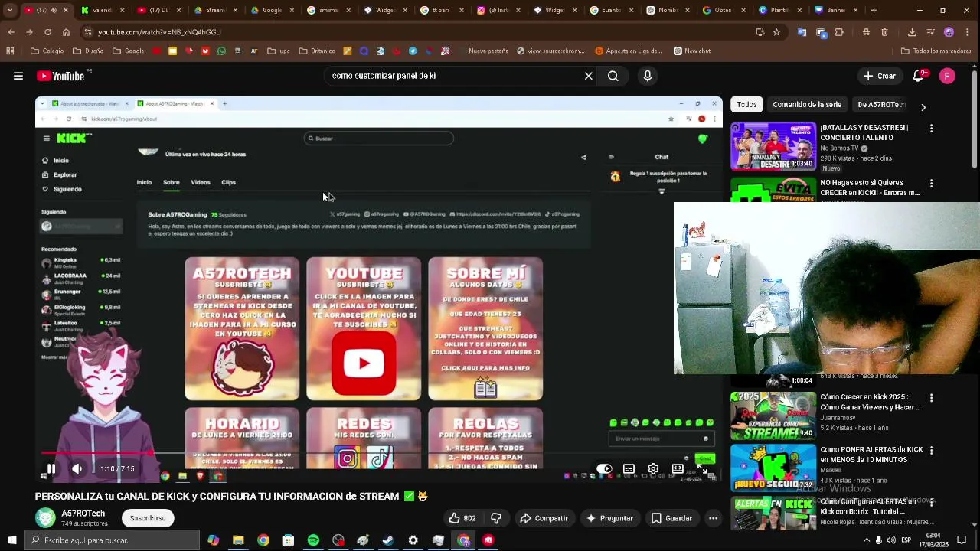Image resolution: width=980 pixels, height=551 pixels.
Task: Open Spotify from the taskbar
Action: (x=313, y=540)
